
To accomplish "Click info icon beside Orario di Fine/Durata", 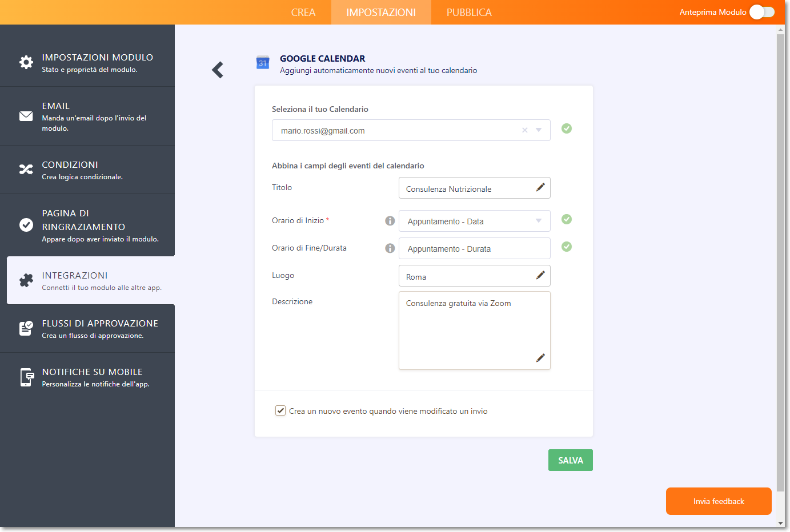I will tap(390, 248).
